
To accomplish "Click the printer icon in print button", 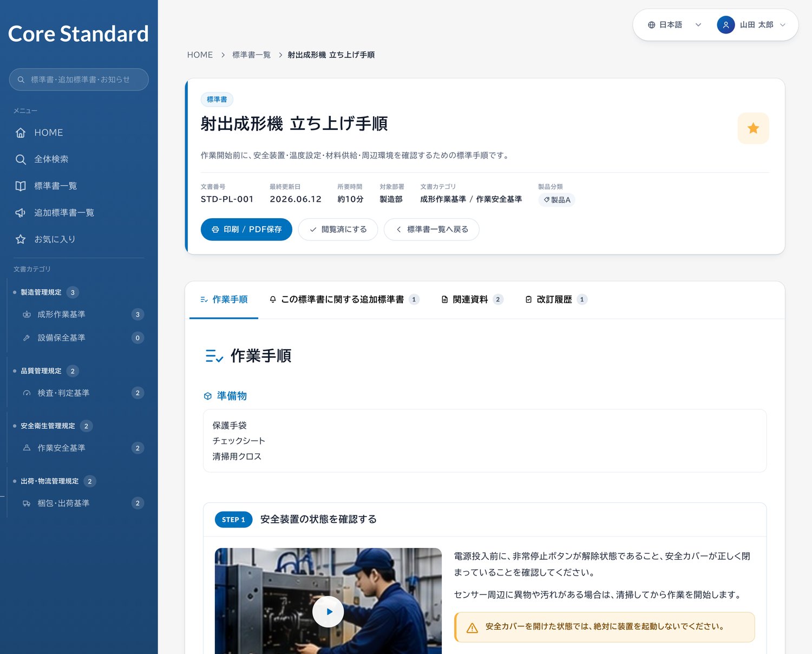I will (215, 230).
